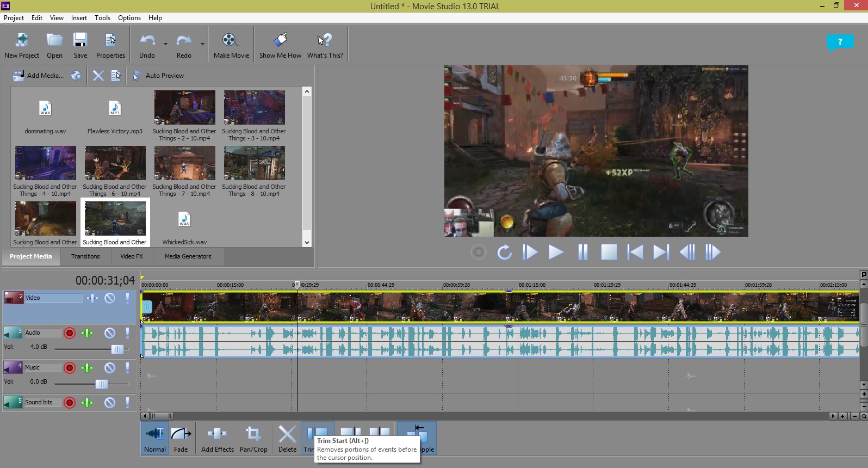Open the Insert menu
Image resolution: width=868 pixels, height=468 pixels.
[x=79, y=18]
